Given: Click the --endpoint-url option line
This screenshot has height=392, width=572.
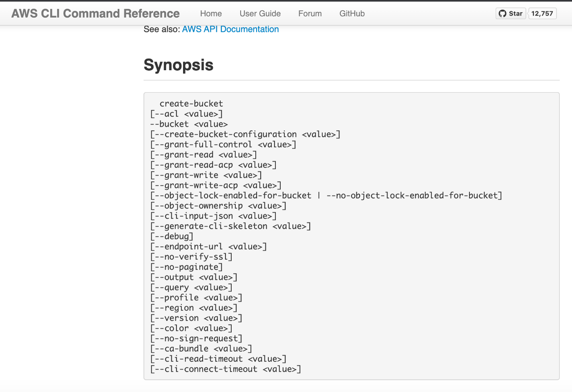Looking at the screenshot, I should point(208,247).
